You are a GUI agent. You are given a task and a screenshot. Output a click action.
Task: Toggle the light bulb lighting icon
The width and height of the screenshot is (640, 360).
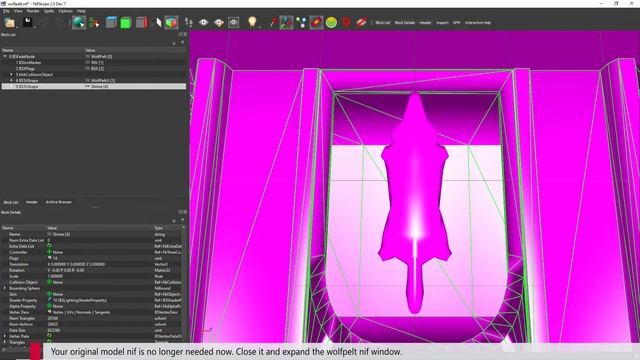click(252, 22)
